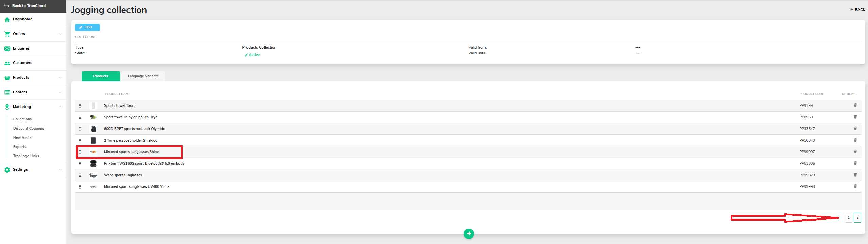Image resolution: width=868 pixels, height=244 pixels.
Task: Click the Content sidebar icon
Action: pos(7,92)
